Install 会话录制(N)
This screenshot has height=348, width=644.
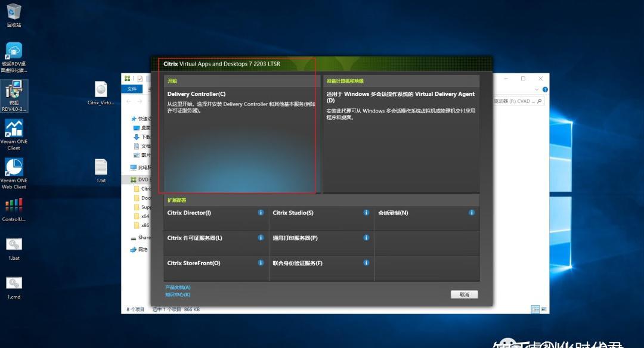point(427,218)
